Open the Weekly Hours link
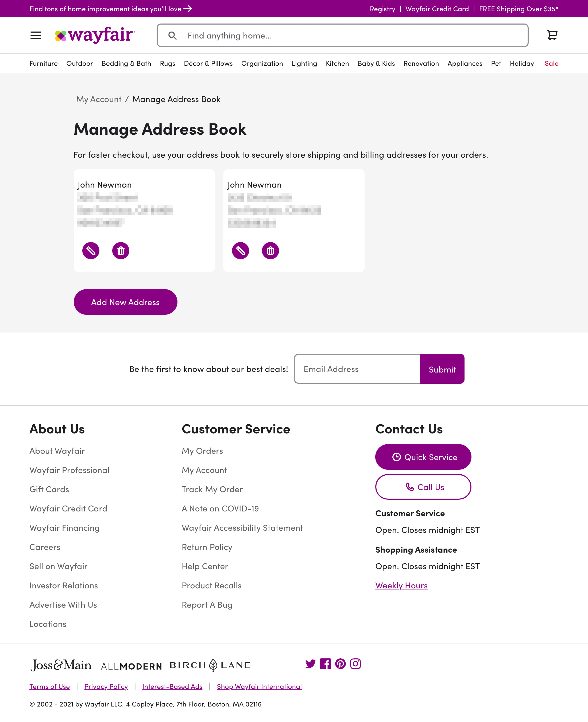This screenshot has width=588, height=722. coord(401,585)
